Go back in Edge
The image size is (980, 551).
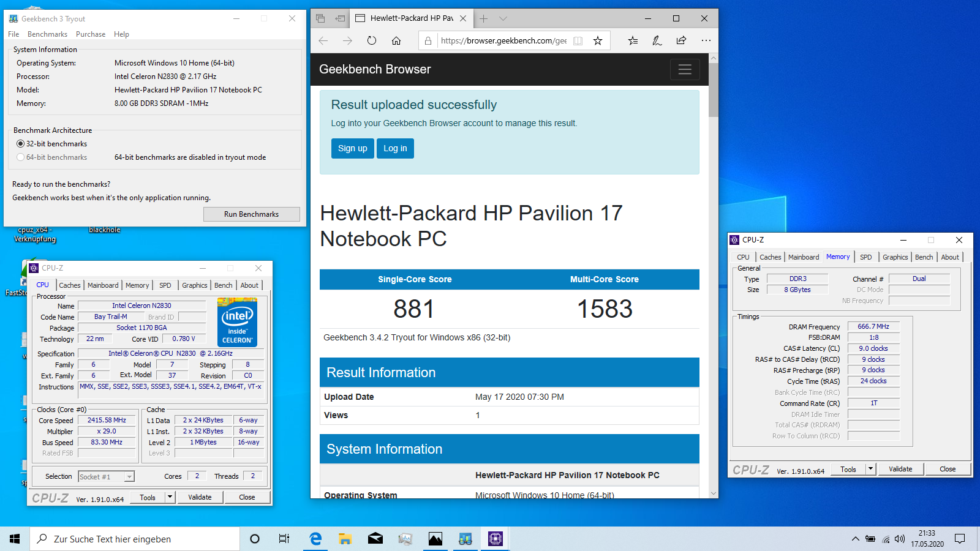[x=323, y=40]
